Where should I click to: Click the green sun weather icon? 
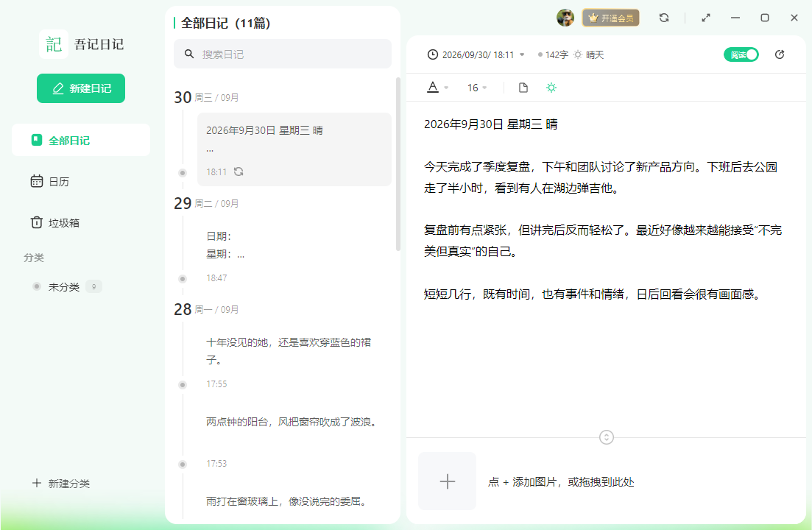coord(551,88)
